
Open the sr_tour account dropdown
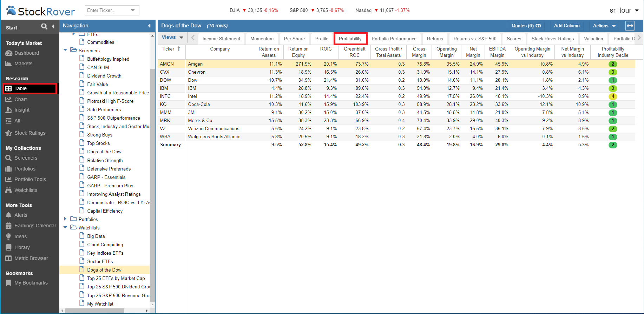pyautogui.click(x=637, y=11)
